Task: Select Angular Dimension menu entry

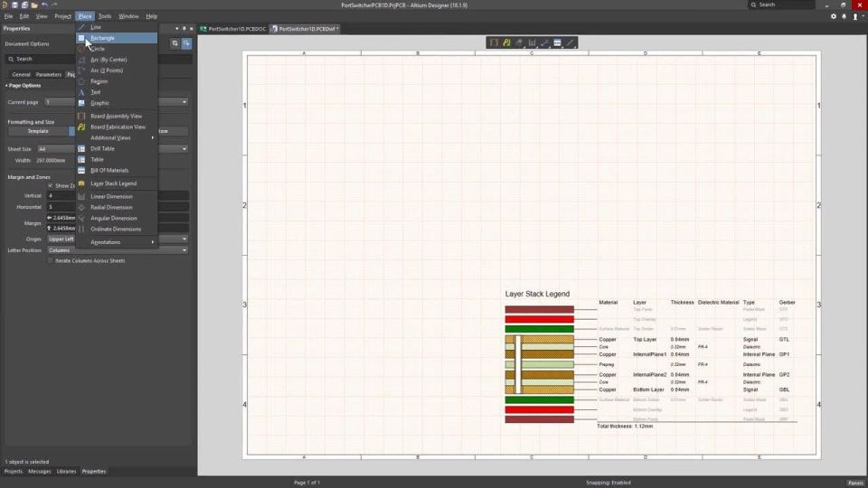Action: (x=117, y=218)
